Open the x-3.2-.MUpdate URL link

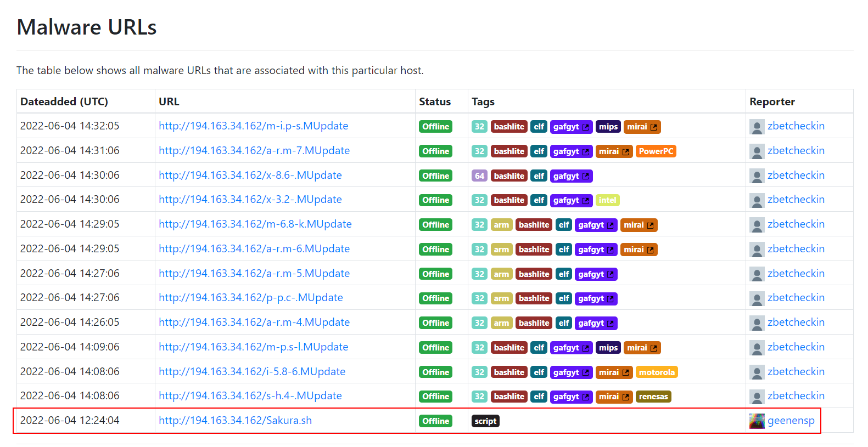click(250, 199)
